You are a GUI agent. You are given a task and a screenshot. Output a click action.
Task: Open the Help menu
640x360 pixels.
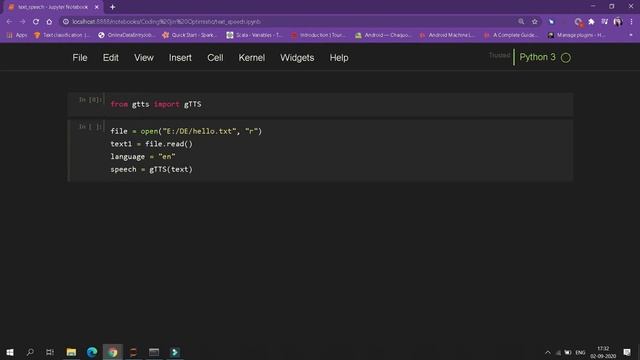pos(339,58)
